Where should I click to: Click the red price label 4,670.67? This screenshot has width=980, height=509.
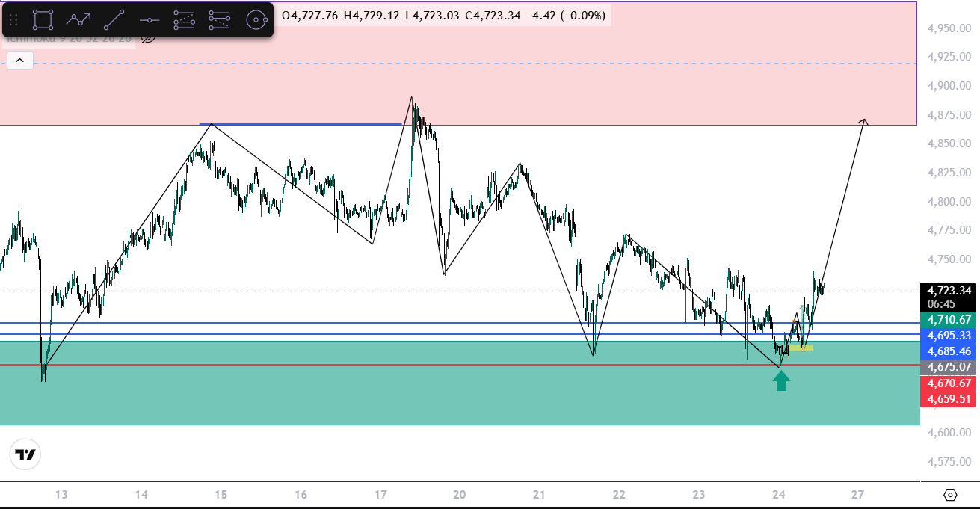[949, 383]
